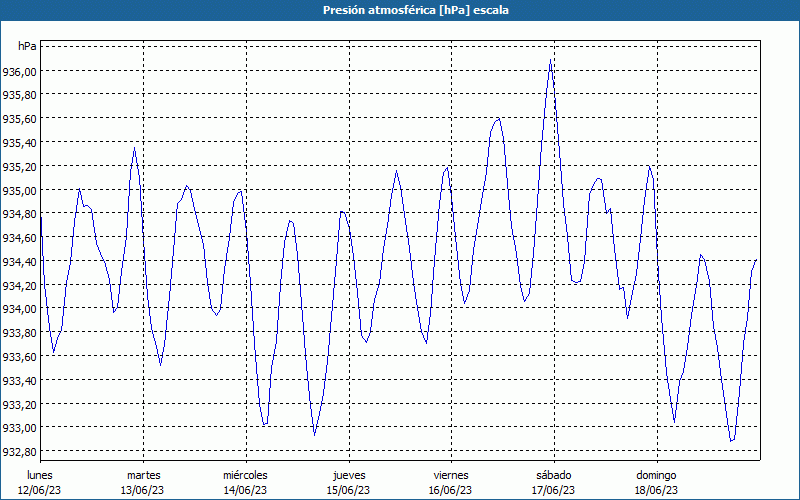Viewport: 800px width, 500px height.
Task: Click the 935,20 y-axis value
Action: click(x=19, y=167)
